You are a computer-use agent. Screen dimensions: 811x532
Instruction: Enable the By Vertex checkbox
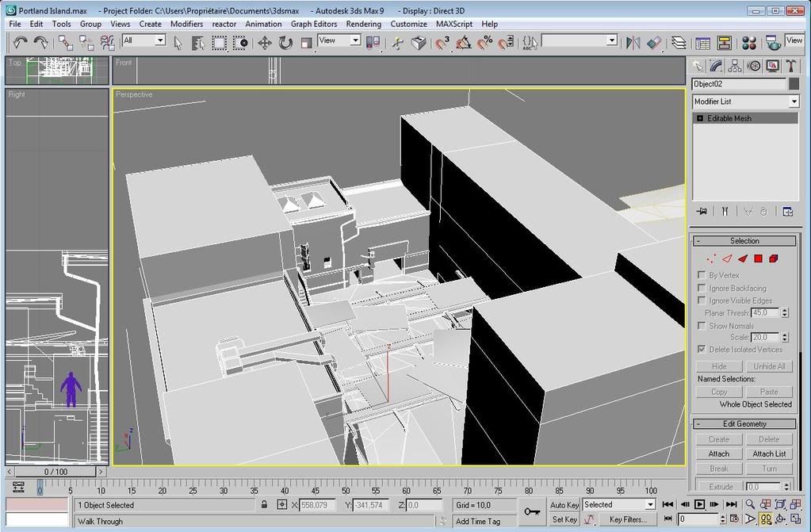(x=702, y=275)
